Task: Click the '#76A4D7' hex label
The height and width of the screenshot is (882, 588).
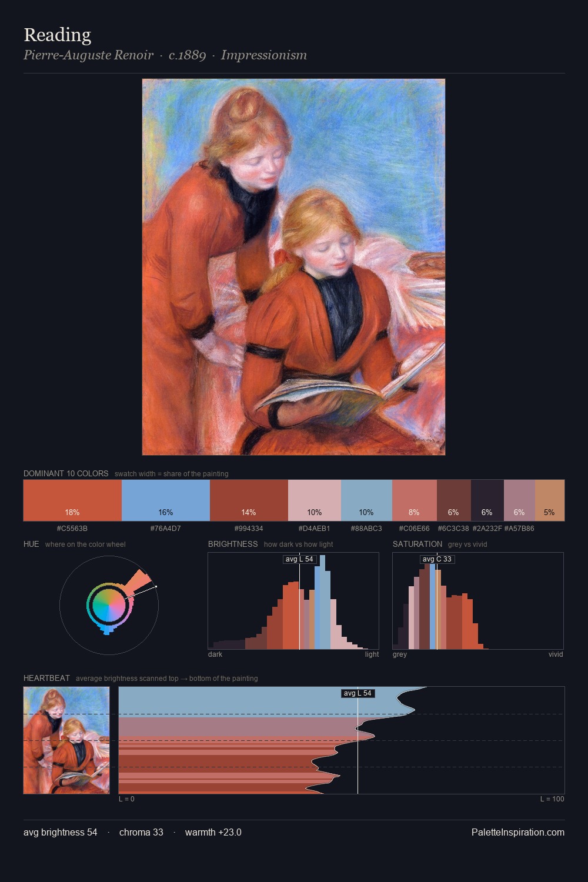Action: click(x=166, y=529)
